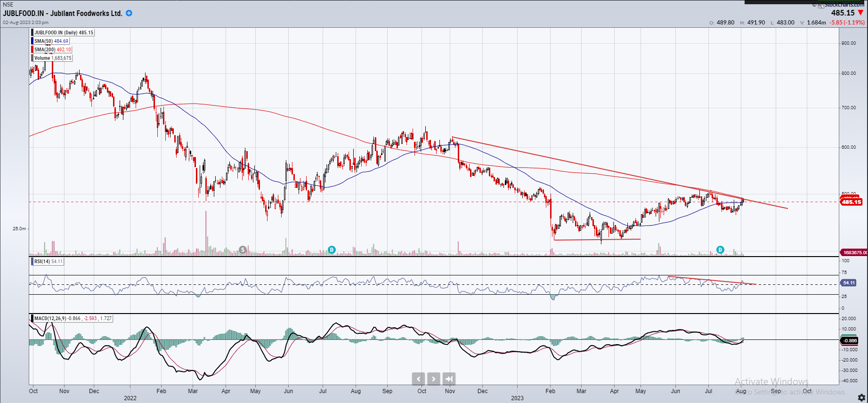The image size is (868, 403).
Task: Click the low price 483.00
Action: (x=785, y=22)
